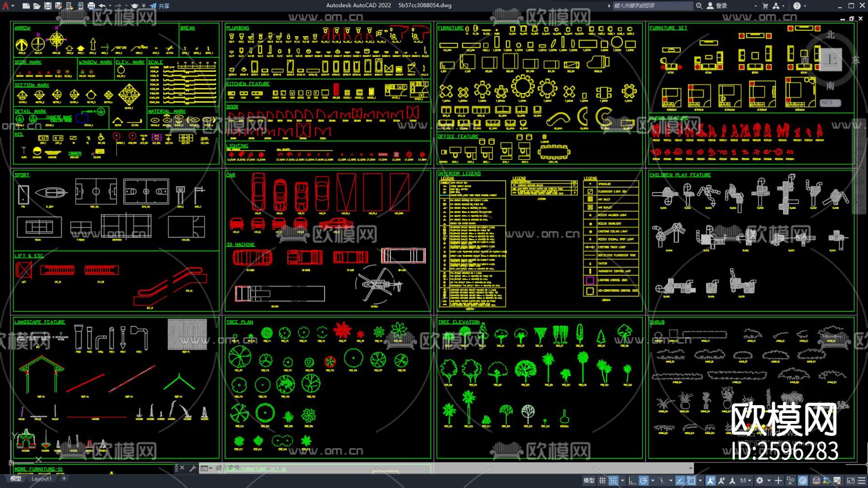The width and height of the screenshot is (868, 488).
Task: Toggle object snap tracking
Action: coord(680,481)
